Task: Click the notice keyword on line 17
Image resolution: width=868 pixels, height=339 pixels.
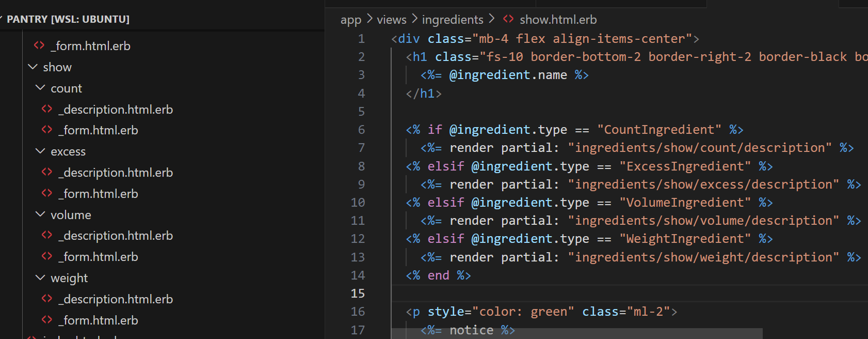Action: pyautogui.click(x=472, y=330)
